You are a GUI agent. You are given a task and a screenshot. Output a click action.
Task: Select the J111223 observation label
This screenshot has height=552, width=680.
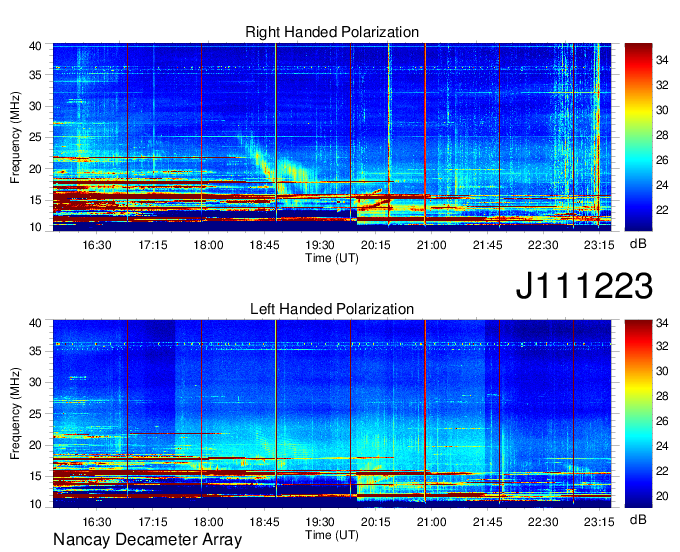point(584,285)
